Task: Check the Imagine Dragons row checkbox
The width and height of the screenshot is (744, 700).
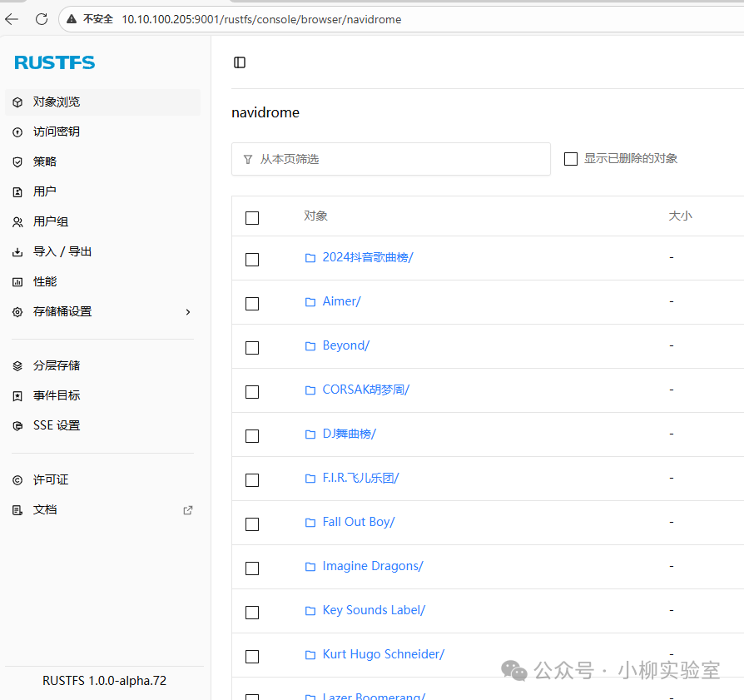Action: [x=252, y=568]
